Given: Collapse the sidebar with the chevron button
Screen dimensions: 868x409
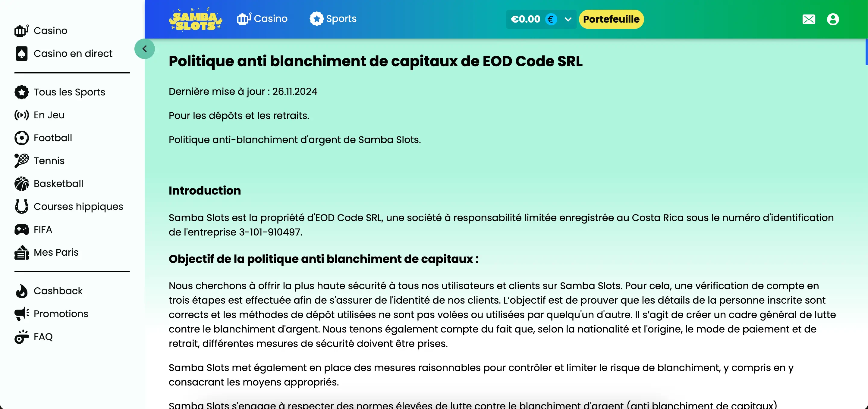Looking at the screenshot, I should 145,49.
